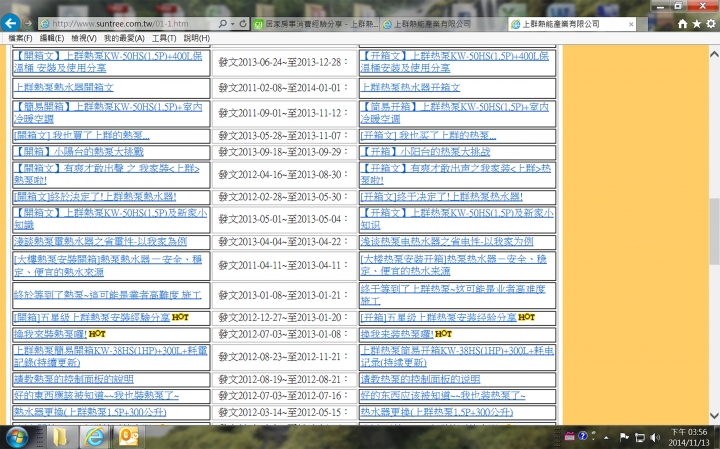Open the 我的最愛(A) menu
720x449 pixels.
124,38
